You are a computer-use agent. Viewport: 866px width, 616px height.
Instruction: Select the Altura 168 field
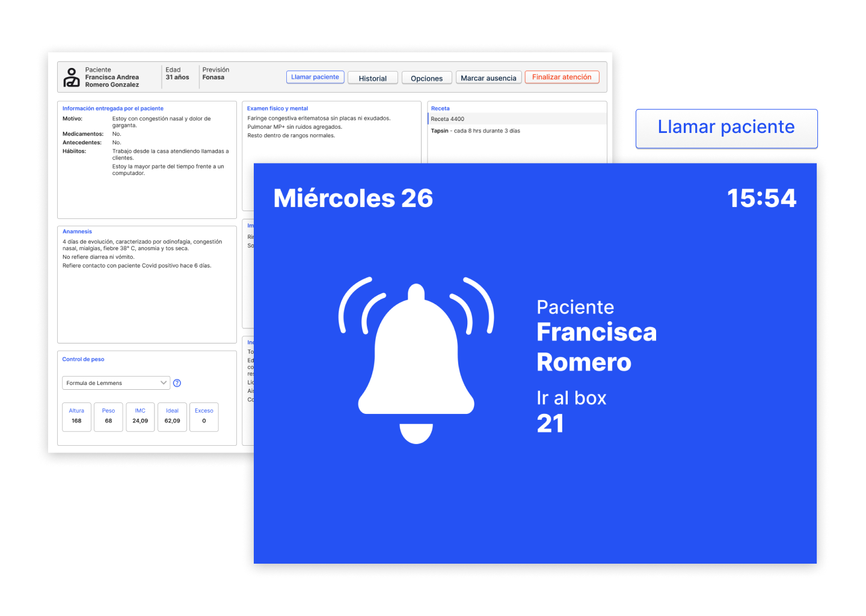coord(76,417)
